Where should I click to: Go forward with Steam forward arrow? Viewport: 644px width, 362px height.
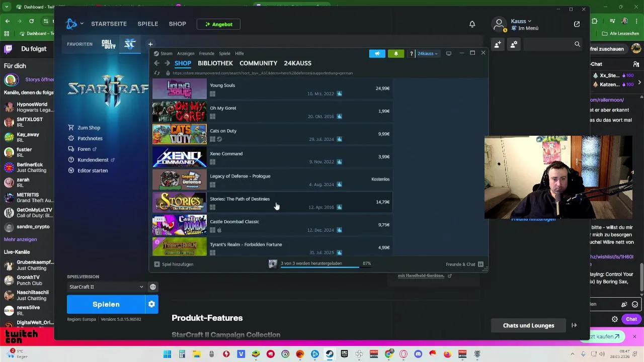[x=167, y=63]
